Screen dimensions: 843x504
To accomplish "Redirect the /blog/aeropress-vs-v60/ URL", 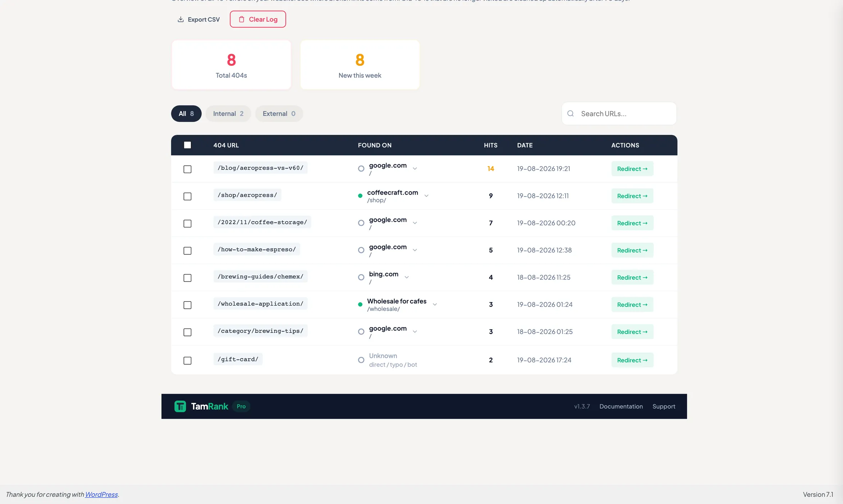I will [x=632, y=169].
